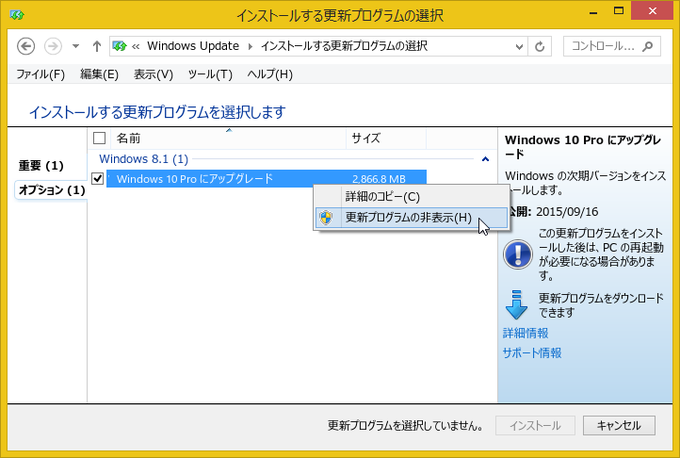Click the Windows Update icon in the address bar
The height and width of the screenshot is (458, 680).
(120, 46)
